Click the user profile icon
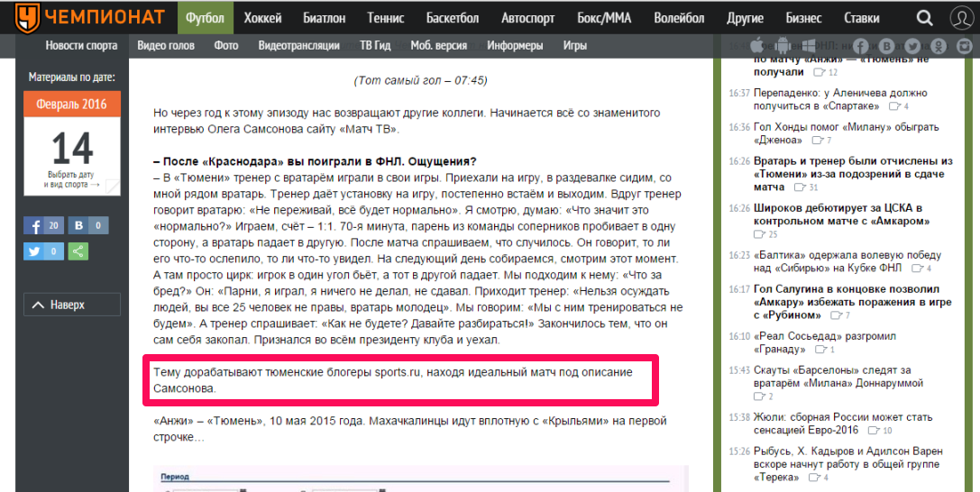The image size is (980, 492). coord(956,18)
